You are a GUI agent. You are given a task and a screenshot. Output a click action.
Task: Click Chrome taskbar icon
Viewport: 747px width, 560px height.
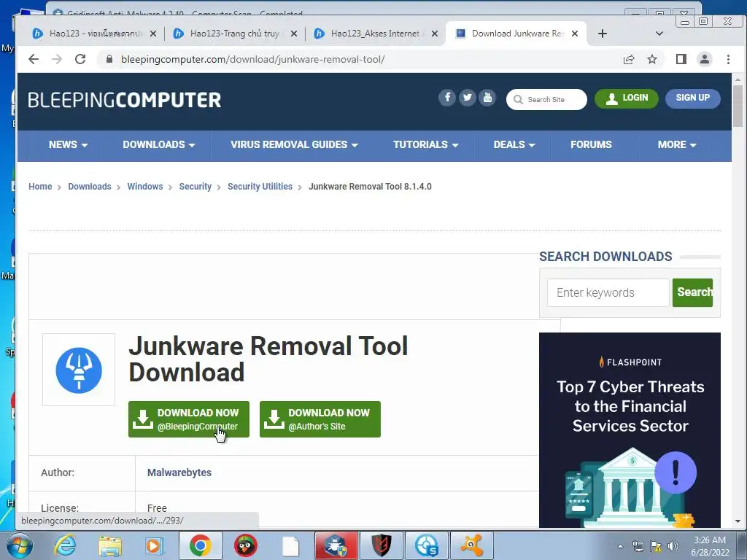click(201, 545)
